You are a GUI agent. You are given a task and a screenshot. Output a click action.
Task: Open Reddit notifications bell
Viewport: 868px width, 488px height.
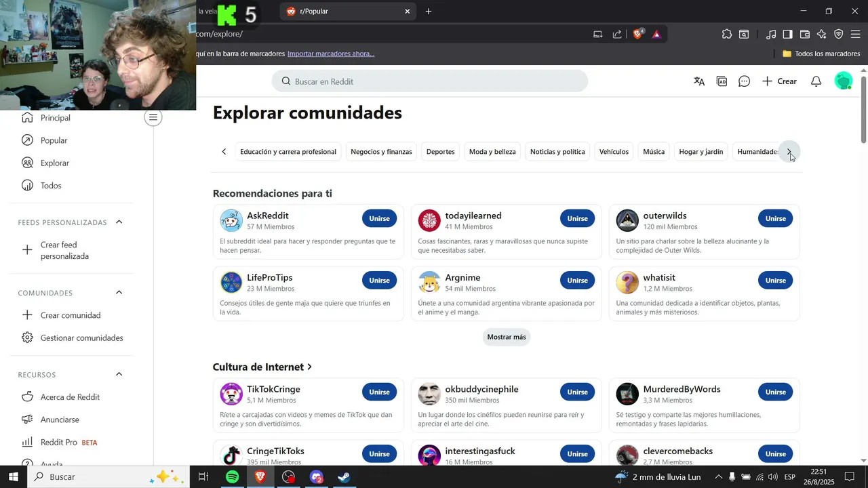point(816,81)
